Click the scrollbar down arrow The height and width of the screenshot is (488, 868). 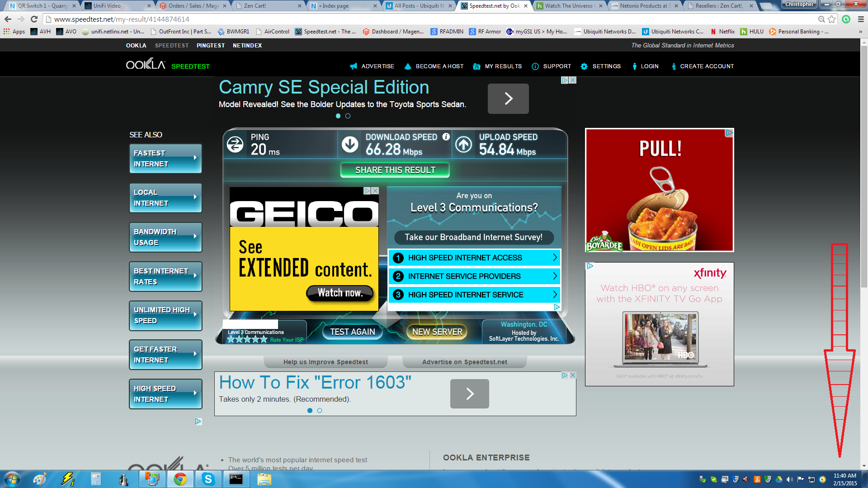tap(864, 465)
